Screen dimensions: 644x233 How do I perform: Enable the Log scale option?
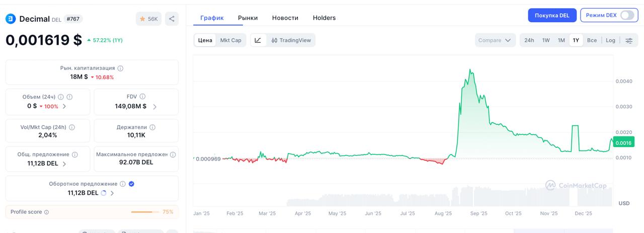[610, 40]
